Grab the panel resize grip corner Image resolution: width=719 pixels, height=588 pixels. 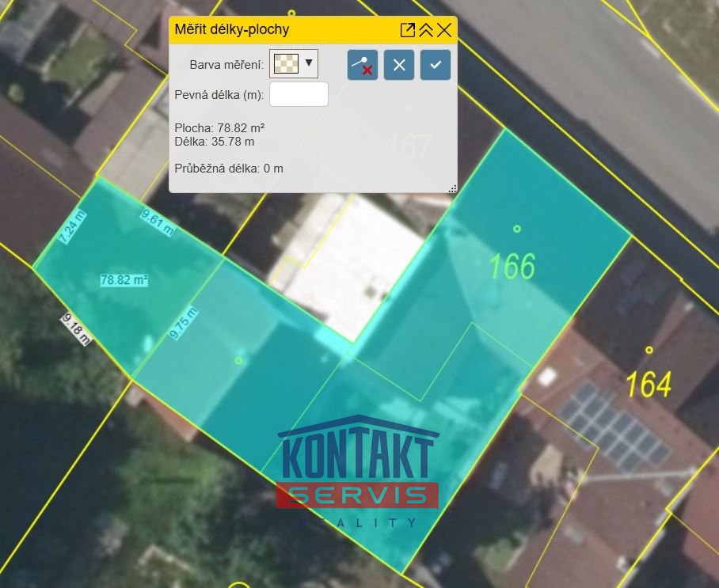coord(452,188)
